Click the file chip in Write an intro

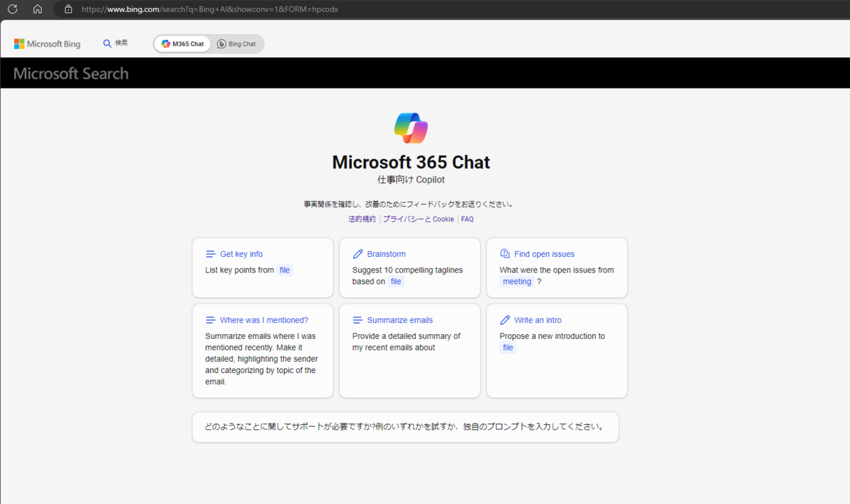(x=508, y=348)
